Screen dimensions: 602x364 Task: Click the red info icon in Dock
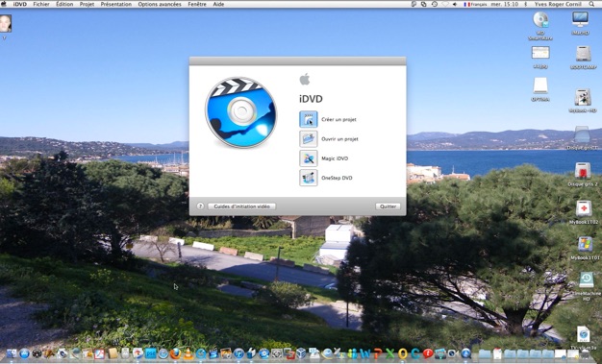click(x=428, y=353)
